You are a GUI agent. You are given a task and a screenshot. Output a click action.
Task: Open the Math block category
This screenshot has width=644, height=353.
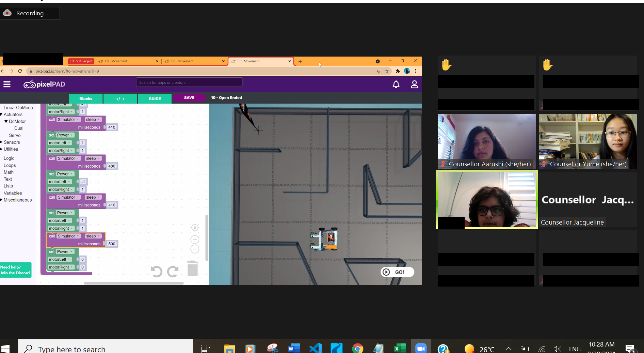tap(9, 172)
